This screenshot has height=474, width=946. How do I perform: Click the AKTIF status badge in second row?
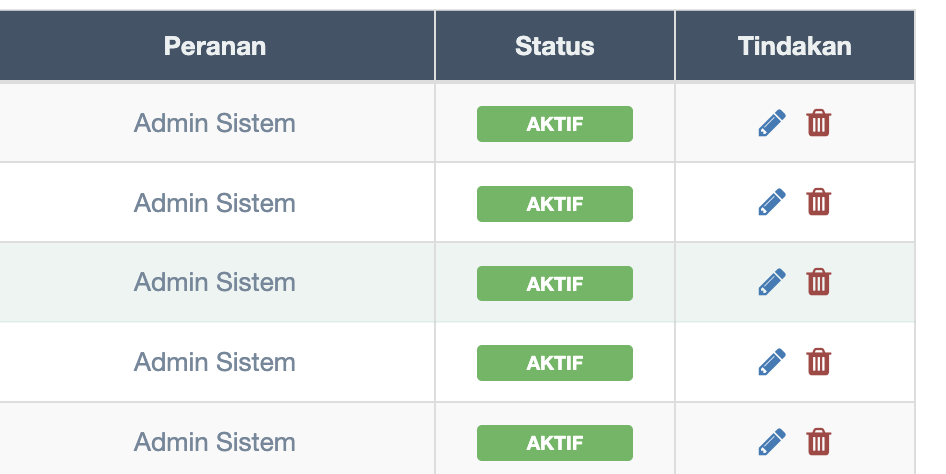coord(555,204)
